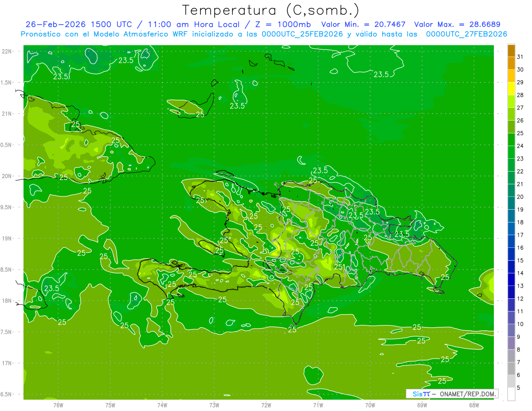
Task: Click legend value "5" on the color scale
Action: point(519,388)
